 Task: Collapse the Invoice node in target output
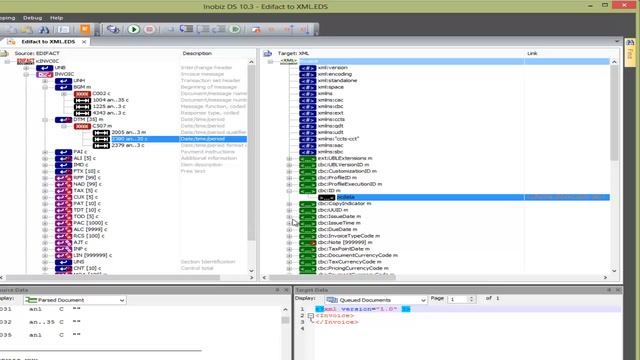(311, 316)
